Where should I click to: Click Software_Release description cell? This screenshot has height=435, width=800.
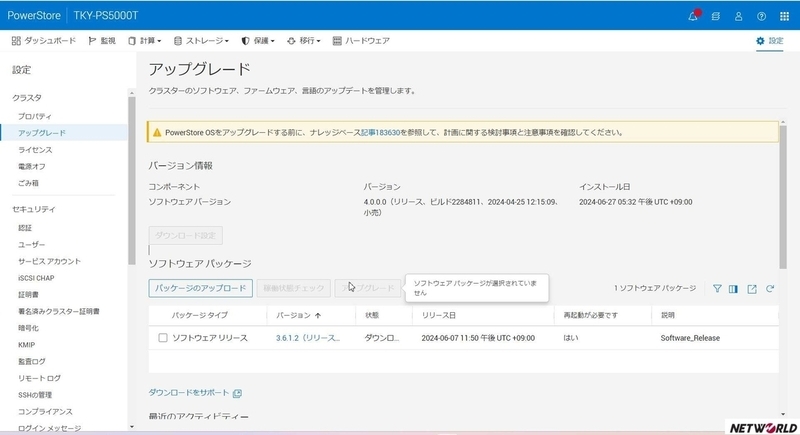coord(690,338)
